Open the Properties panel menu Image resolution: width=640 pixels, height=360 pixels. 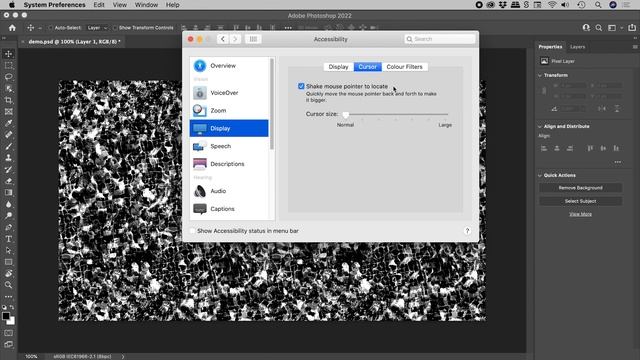pos(635,47)
